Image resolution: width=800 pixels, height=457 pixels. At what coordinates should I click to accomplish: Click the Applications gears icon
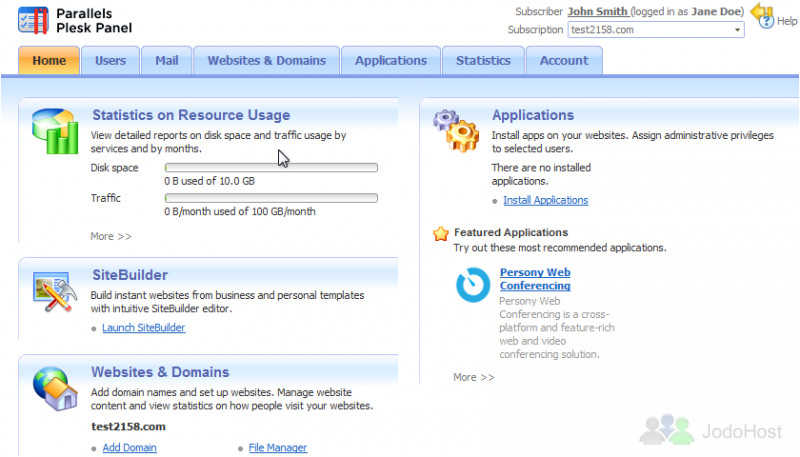[456, 131]
